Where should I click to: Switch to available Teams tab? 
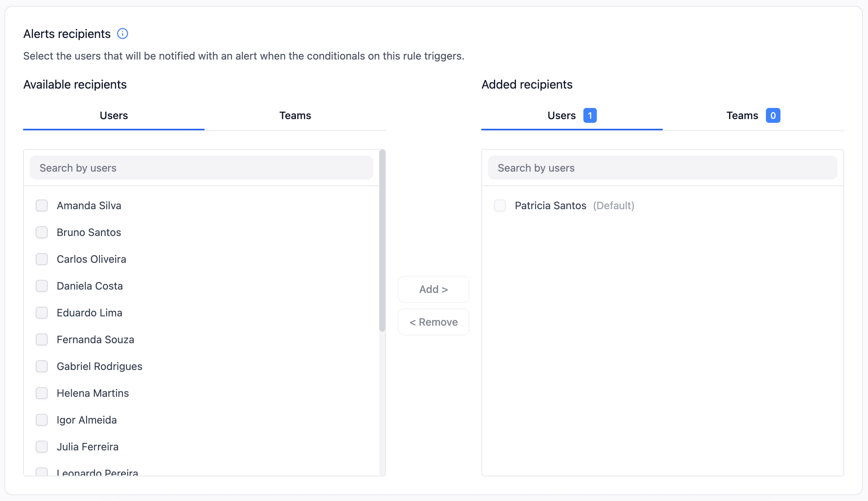pyautogui.click(x=295, y=116)
